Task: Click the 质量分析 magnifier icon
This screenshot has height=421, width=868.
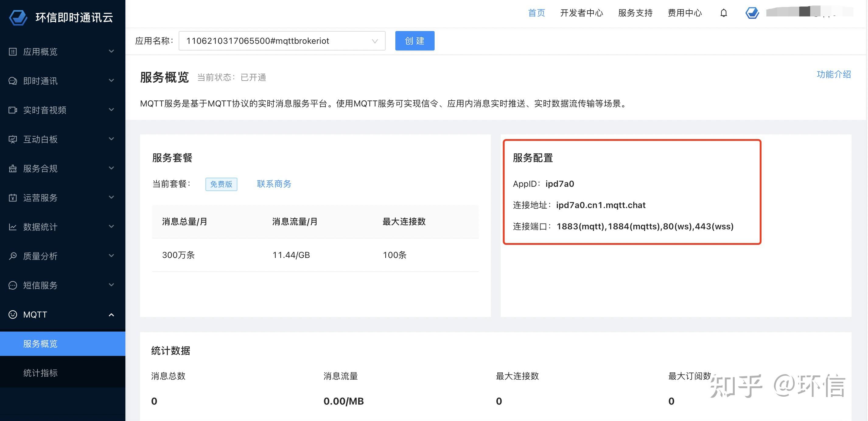Action: (13, 256)
